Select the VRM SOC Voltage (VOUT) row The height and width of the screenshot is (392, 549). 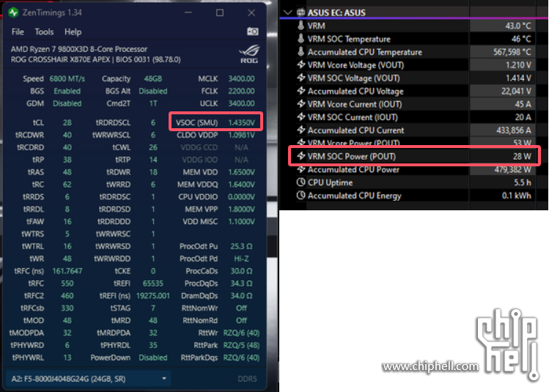pyautogui.click(x=414, y=78)
